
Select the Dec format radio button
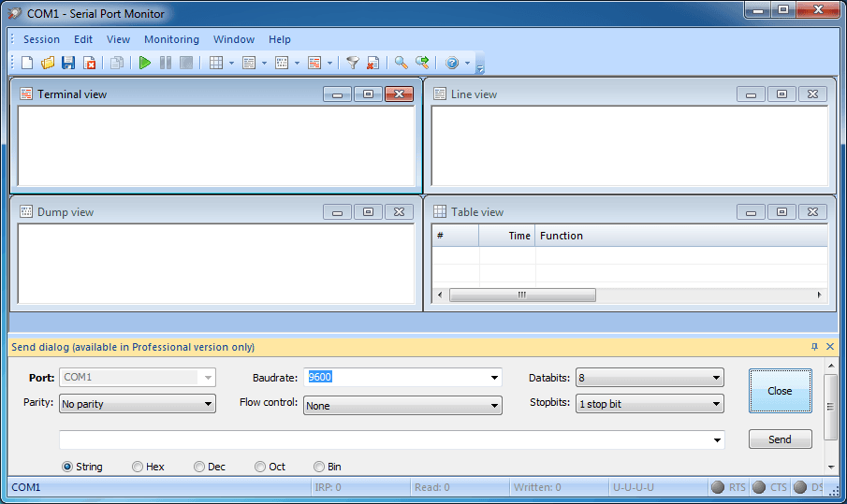199,467
